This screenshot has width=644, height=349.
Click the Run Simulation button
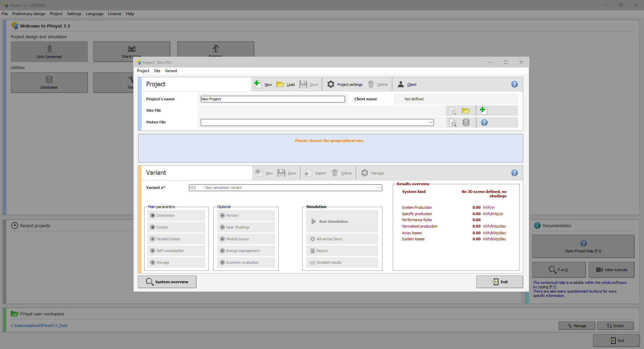pyautogui.click(x=342, y=221)
